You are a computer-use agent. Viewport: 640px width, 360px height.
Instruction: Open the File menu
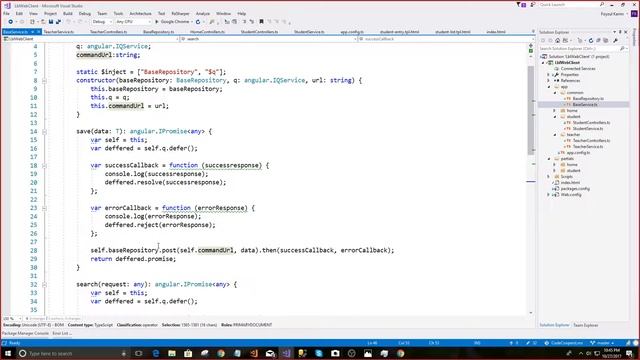tap(6, 13)
